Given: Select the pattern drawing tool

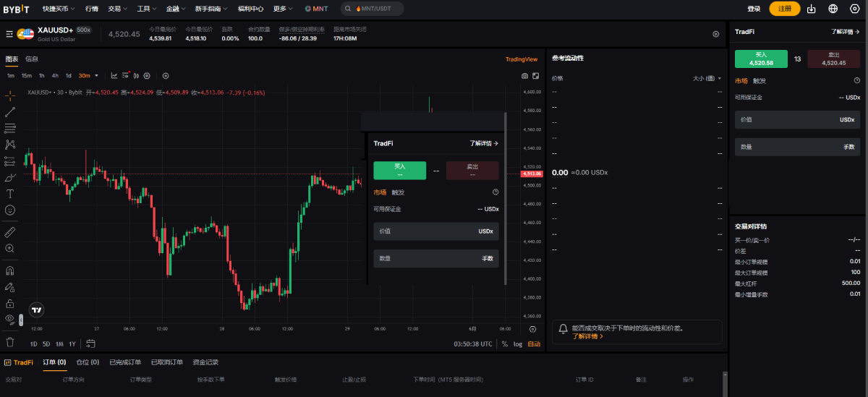Looking at the screenshot, I should click(10, 145).
